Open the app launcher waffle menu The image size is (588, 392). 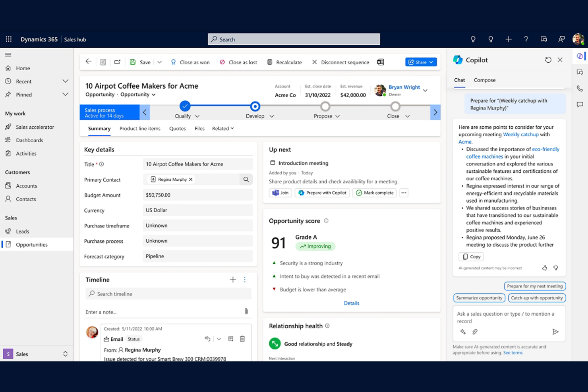9,39
